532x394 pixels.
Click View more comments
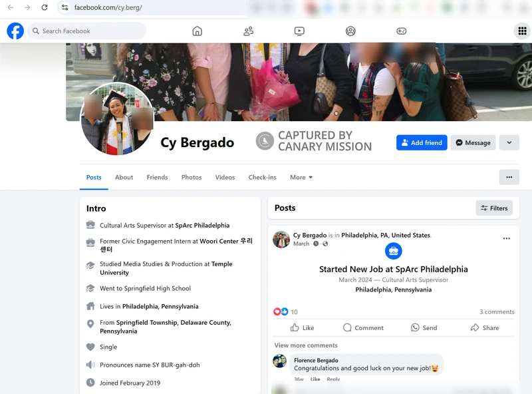[306, 345]
